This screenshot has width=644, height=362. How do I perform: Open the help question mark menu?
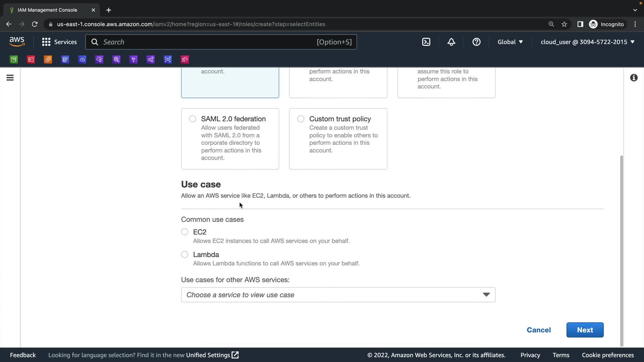(476, 42)
